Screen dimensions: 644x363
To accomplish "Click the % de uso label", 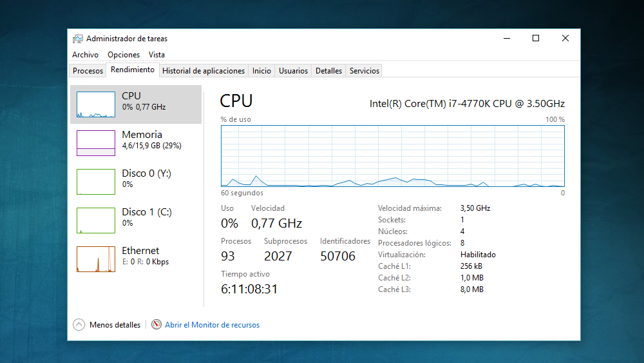I will pyautogui.click(x=236, y=119).
